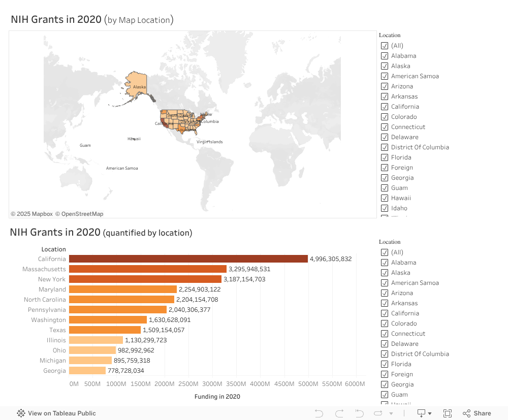508x420 pixels.
Task: Toggle Arkansas in map Location filter
Action: coord(385,96)
